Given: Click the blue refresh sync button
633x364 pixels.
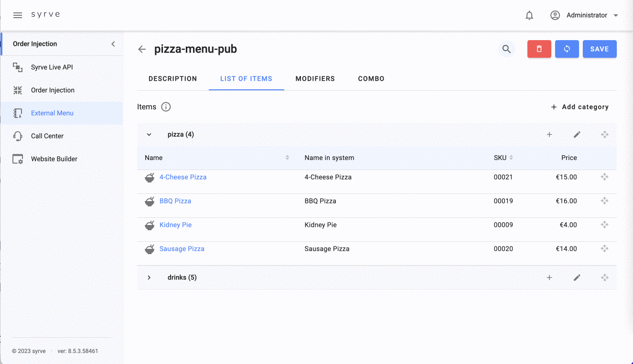Looking at the screenshot, I should (567, 49).
